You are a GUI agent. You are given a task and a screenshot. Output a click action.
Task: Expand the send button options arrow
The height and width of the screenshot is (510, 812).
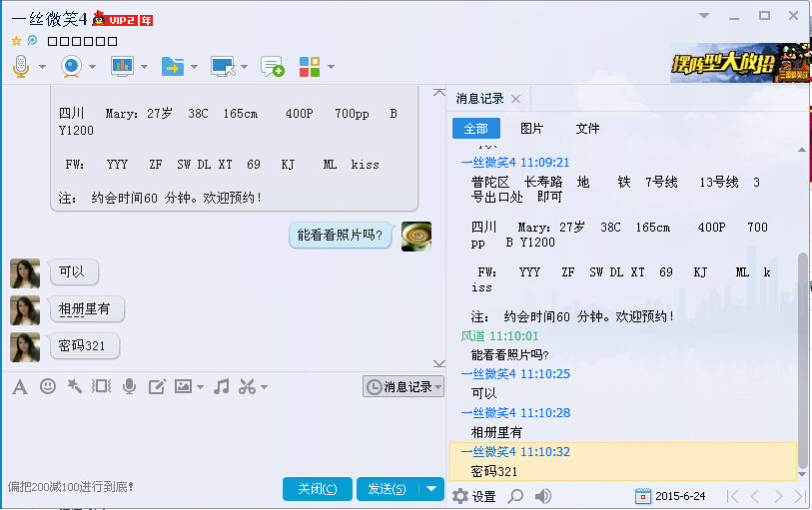pyautogui.click(x=430, y=488)
